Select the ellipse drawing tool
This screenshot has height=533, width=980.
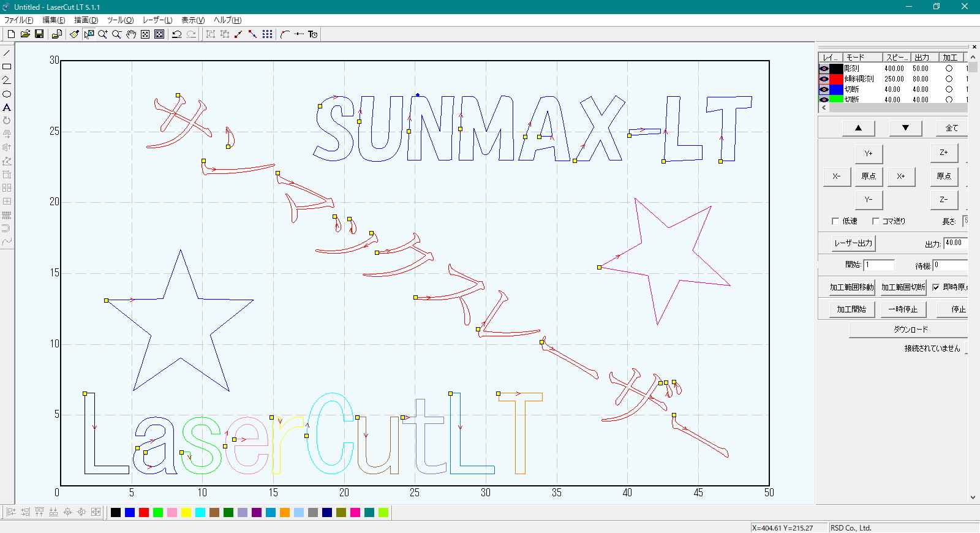tap(7, 94)
